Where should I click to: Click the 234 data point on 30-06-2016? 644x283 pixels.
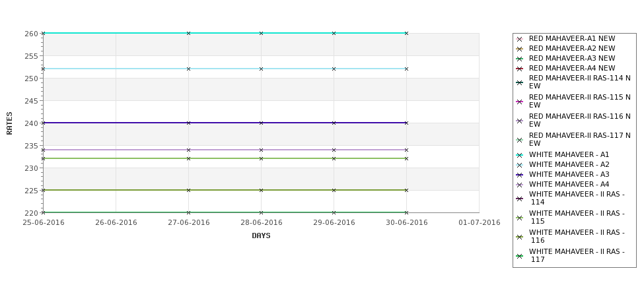407,150
